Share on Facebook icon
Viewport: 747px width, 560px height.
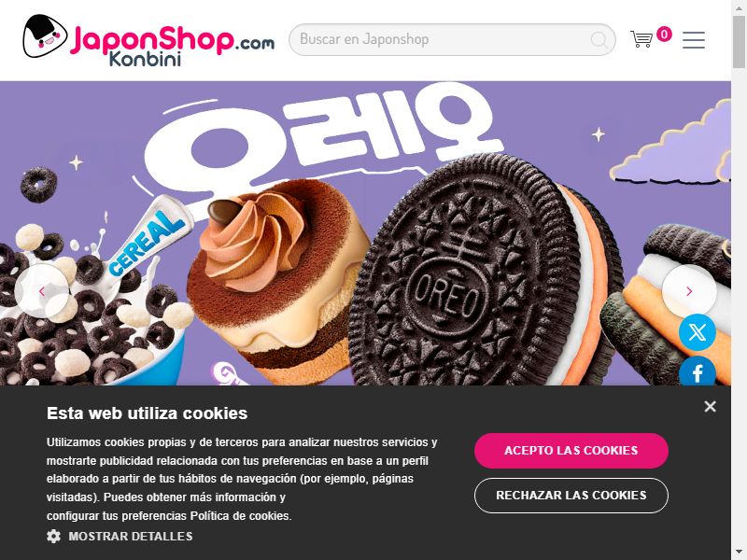697,371
